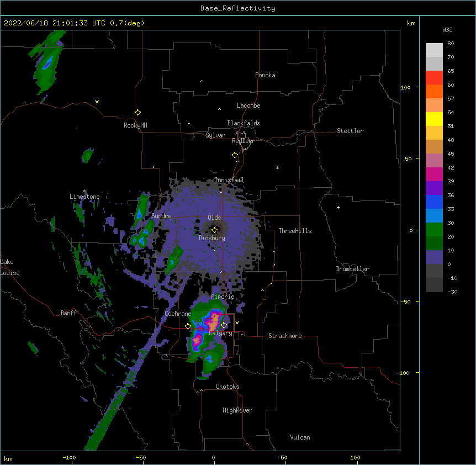
Task: Click the km unit label at top right
Action: pyautogui.click(x=411, y=23)
